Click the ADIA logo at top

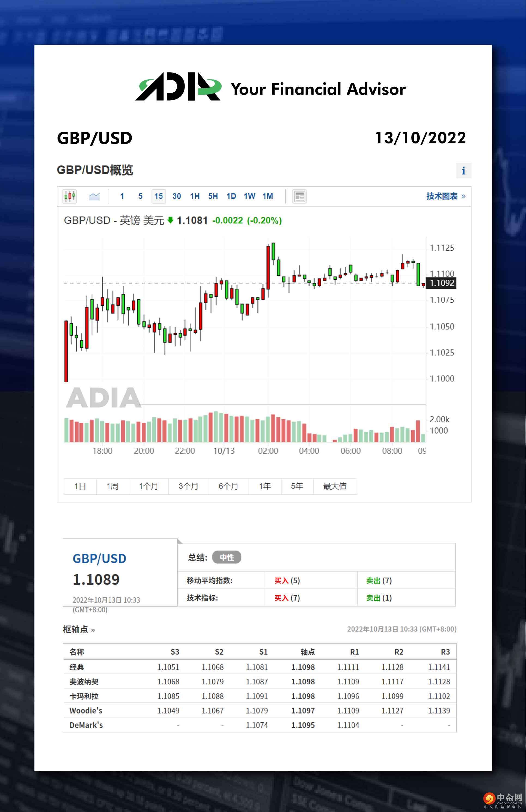pos(179,87)
